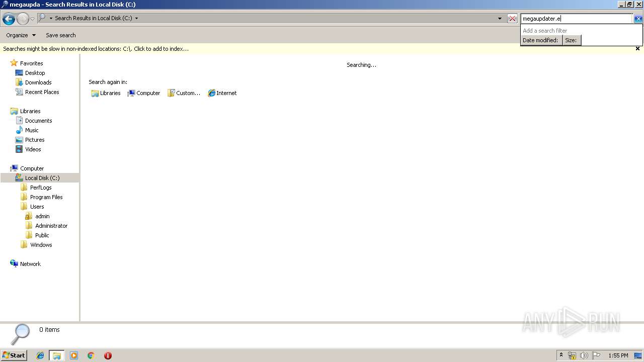The width and height of the screenshot is (644, 362).
Task: Open Videos library
Action: click(33, 149)
